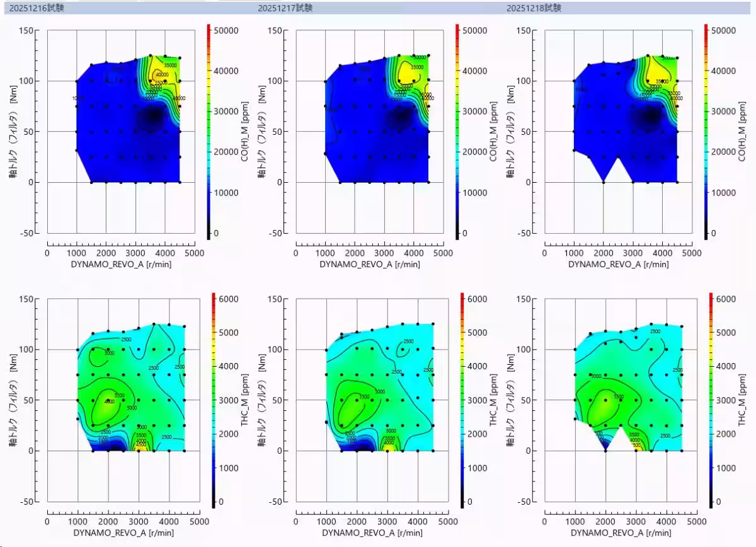Viewport: 756px width, 547px height.
Task: Click the 50000 tick on 20251216 CO color bar
Action: point(227,30)
